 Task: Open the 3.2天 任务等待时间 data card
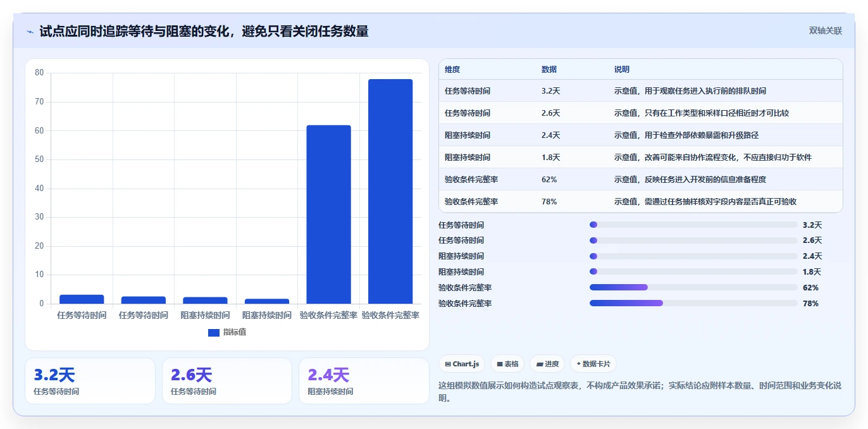(90, 381)
